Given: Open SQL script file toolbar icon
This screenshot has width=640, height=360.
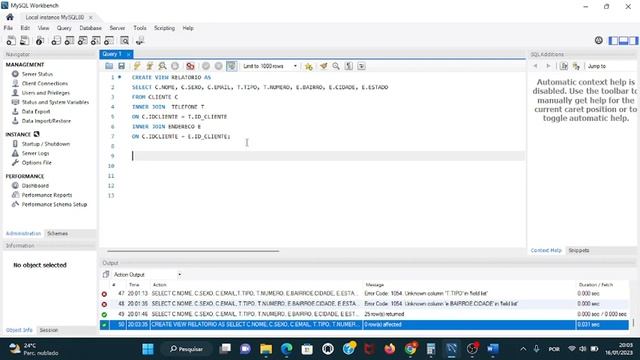Looking at the screenshot, I should tap(24, 40).
